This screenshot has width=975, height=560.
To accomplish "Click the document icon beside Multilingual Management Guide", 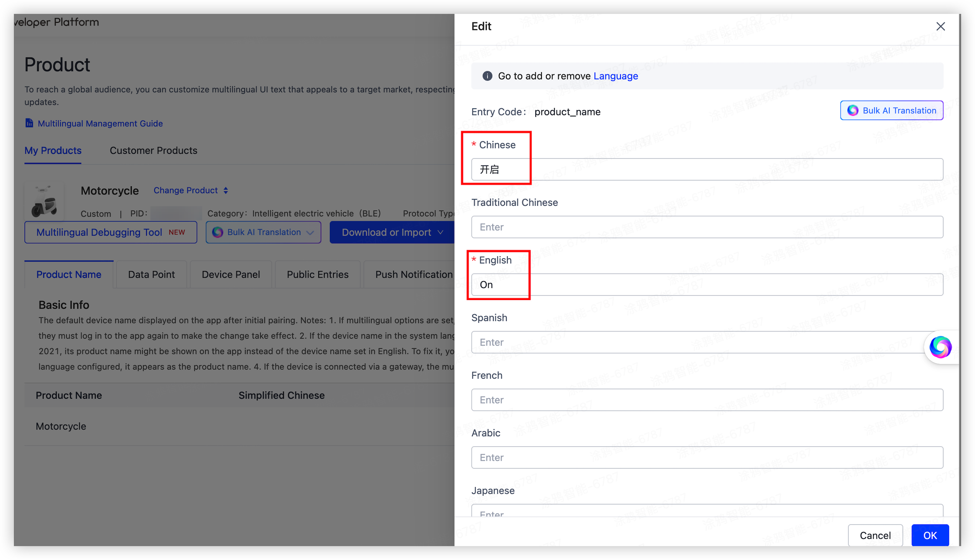I will [29, 123].
